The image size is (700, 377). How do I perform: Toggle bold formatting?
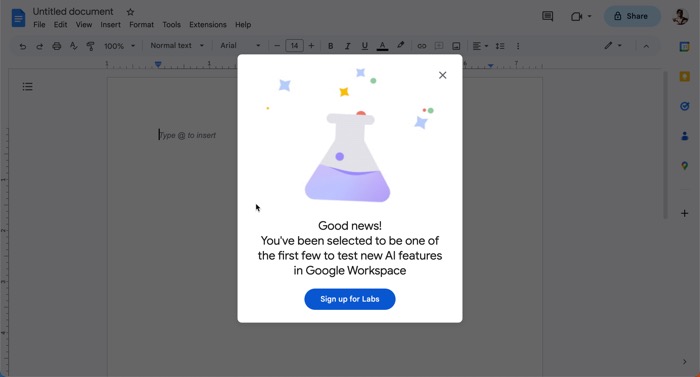[x=330, y=46]
